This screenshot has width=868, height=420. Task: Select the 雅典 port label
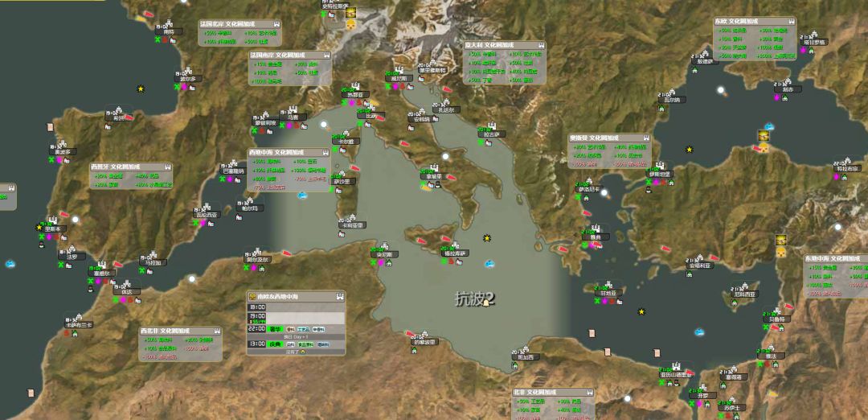pos(595,237)
